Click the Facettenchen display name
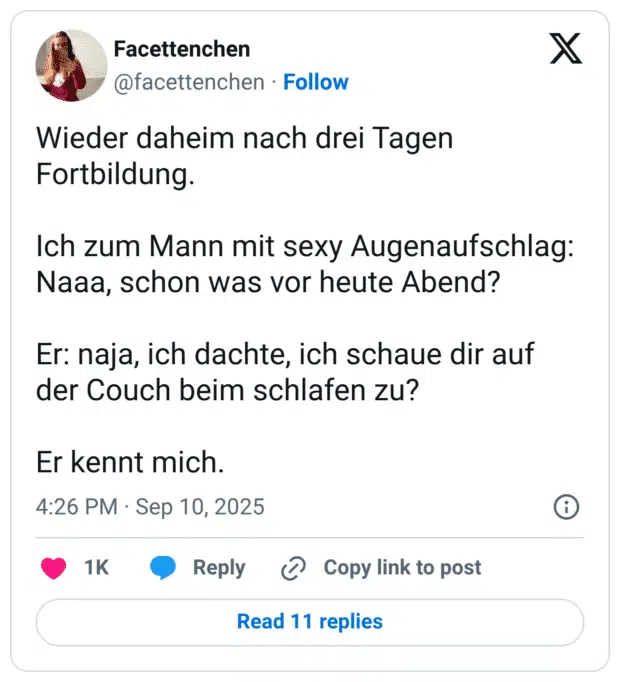This screenshot has width=620, height=682. pos(182,49)
